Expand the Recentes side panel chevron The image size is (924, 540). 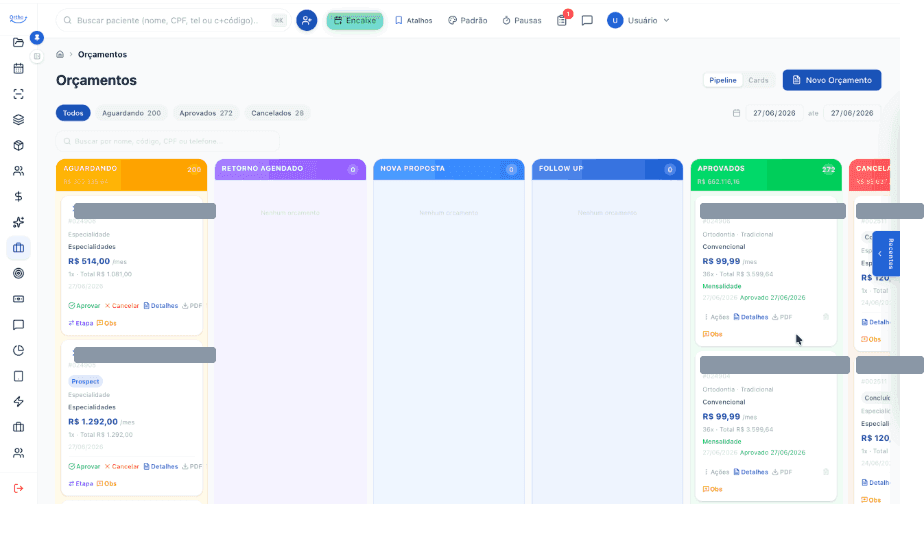point(880,253)
